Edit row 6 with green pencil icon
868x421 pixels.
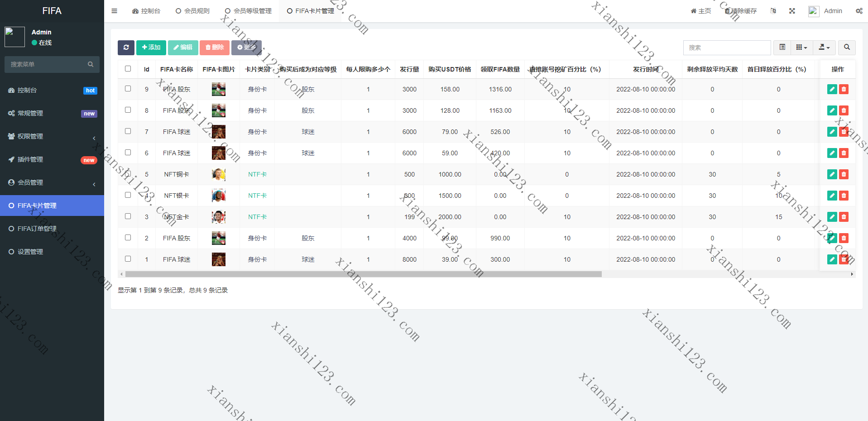tap(832, 153)
